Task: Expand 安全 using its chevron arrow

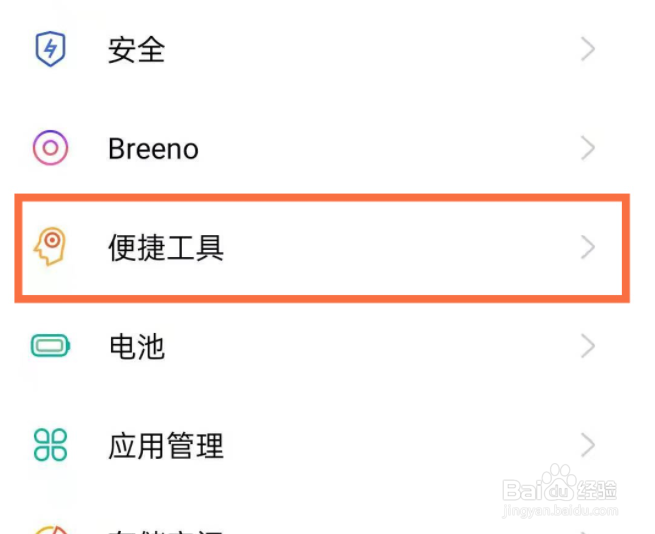Action: click(588, 49)
